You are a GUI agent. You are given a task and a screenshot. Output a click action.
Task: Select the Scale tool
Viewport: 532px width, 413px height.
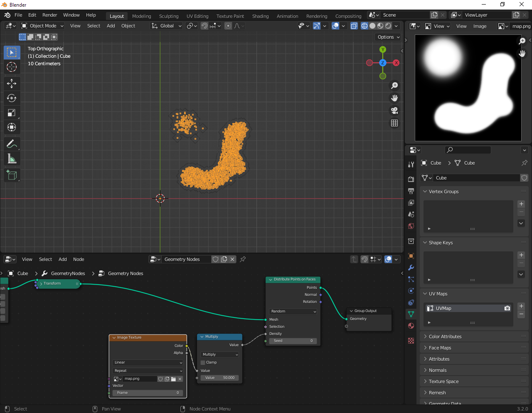click(12, 113)
